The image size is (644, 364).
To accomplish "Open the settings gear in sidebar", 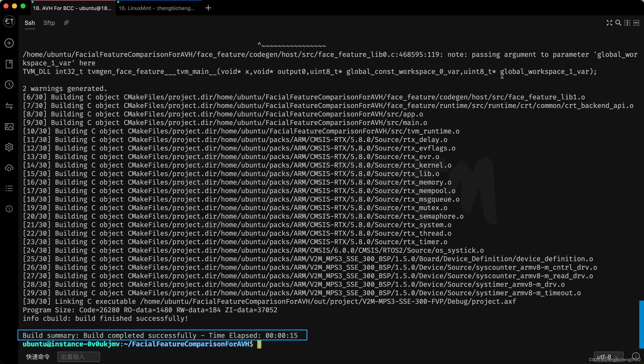I will 9,147.
